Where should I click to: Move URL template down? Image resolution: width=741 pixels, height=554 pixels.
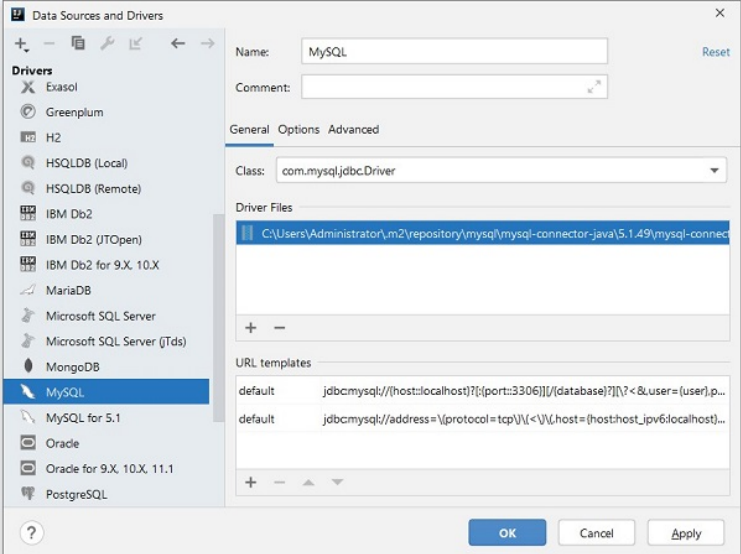(337, 482)
